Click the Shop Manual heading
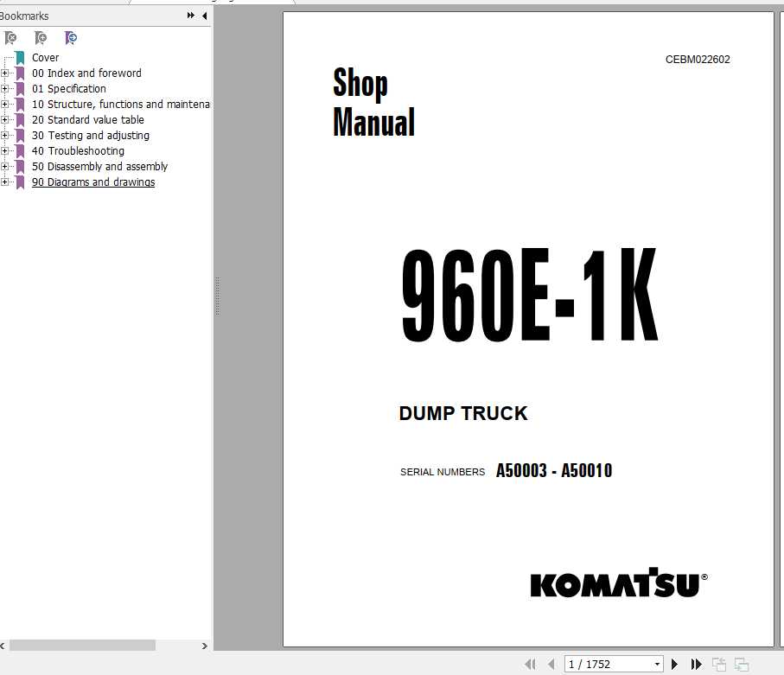This screenshot has height=675, width=784. point(374,102)
